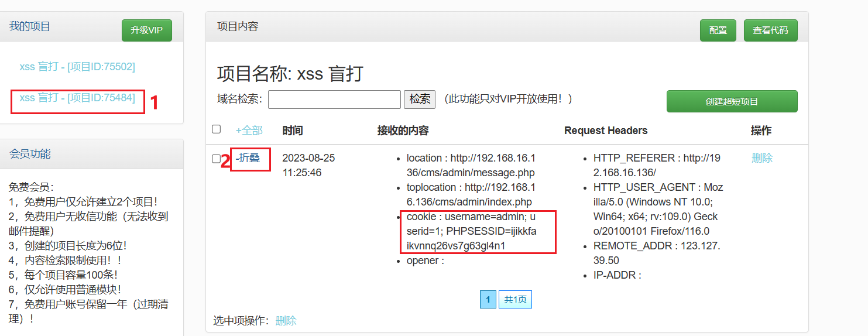Click the opener entry in received content
This screenshot has height=336, width=868.
pos(426,260)
